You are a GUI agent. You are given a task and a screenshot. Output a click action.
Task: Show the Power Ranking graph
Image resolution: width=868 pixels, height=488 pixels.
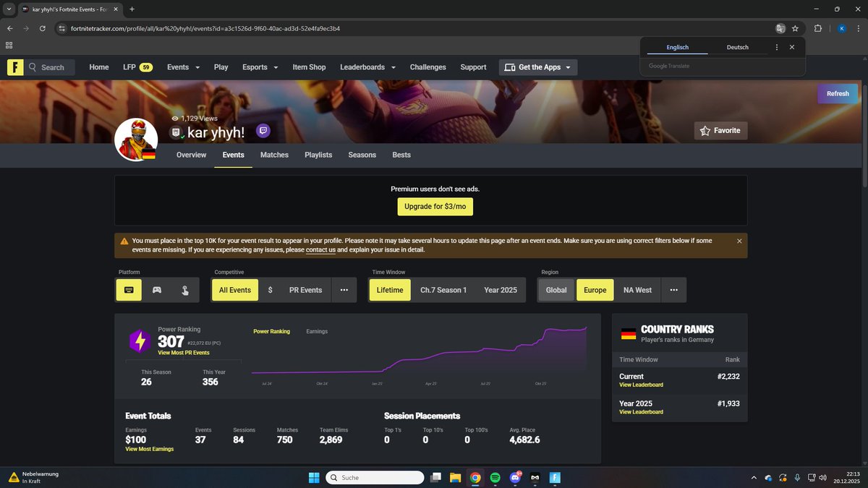tap(271, 331)
